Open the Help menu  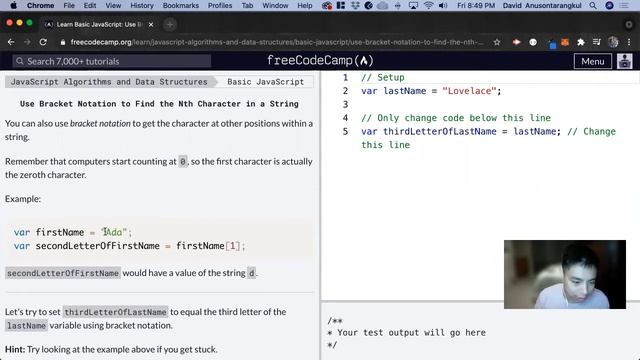pos(304,5)
